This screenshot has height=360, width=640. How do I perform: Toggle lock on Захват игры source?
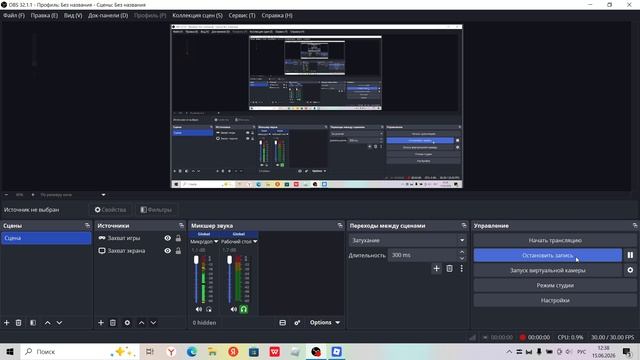178,238
